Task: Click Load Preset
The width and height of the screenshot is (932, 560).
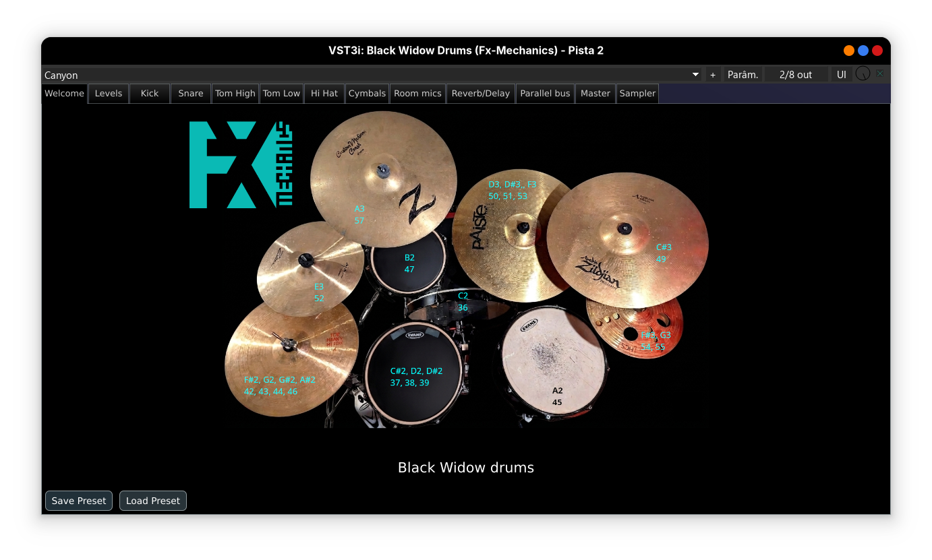Action: point(152,501)
